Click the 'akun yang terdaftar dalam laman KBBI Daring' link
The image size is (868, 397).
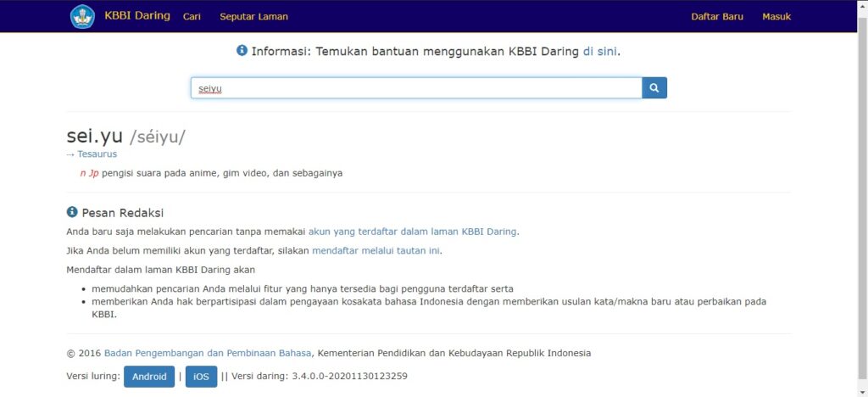(413, 232)
